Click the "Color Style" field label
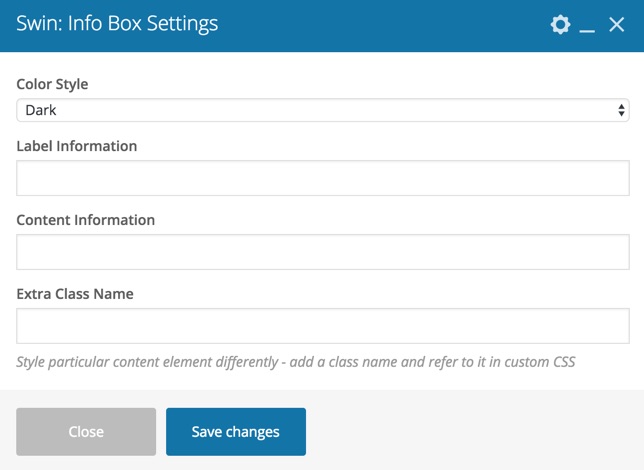 52,84
